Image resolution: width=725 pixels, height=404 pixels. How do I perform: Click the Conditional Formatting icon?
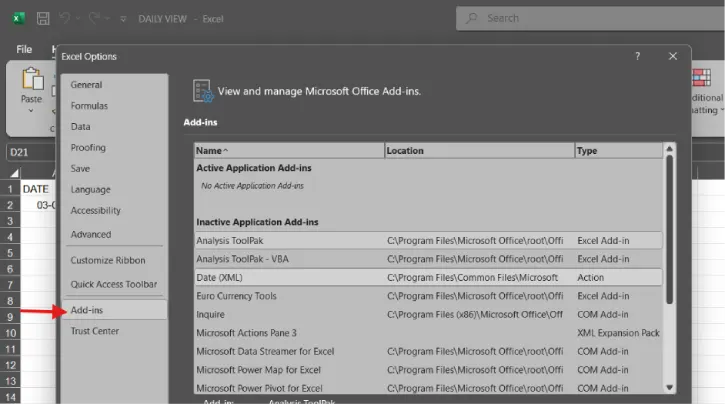701,78
